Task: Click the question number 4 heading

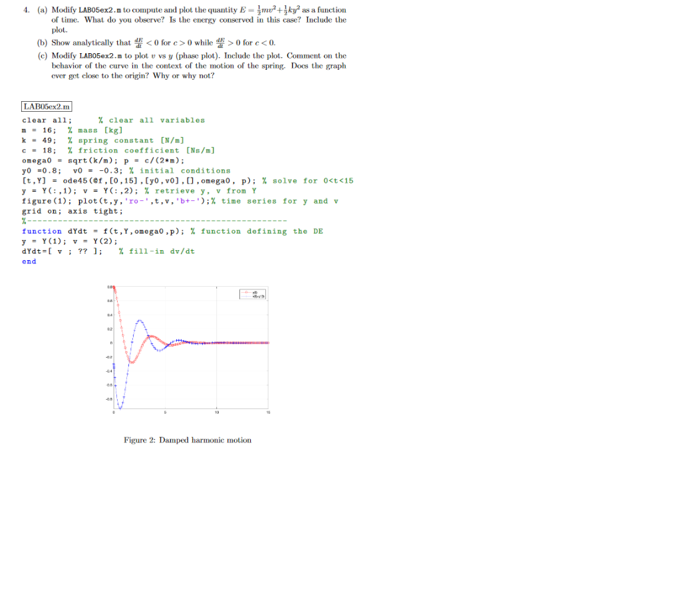Action: coord(25,9)
